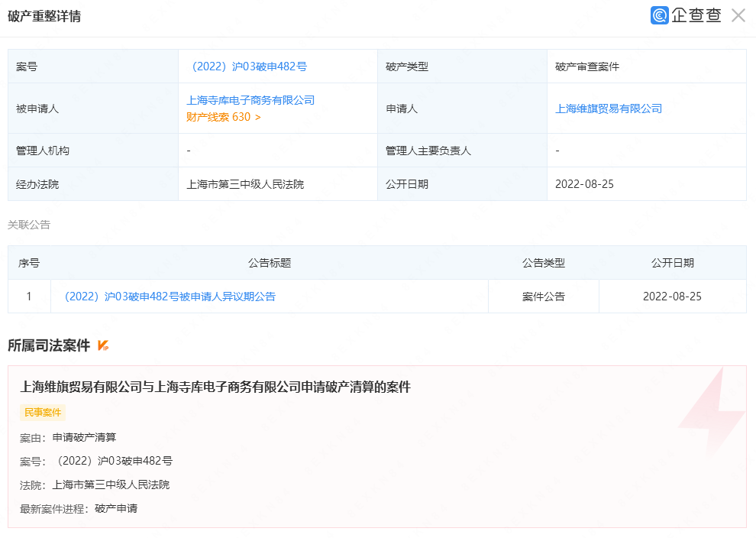Open judicial case title 上海维旗贸易有限公司与上海寺库电子商务有限公司申请破产清算的案件
This screenshot has width=756, height=538.
click(x=215, y=387)
